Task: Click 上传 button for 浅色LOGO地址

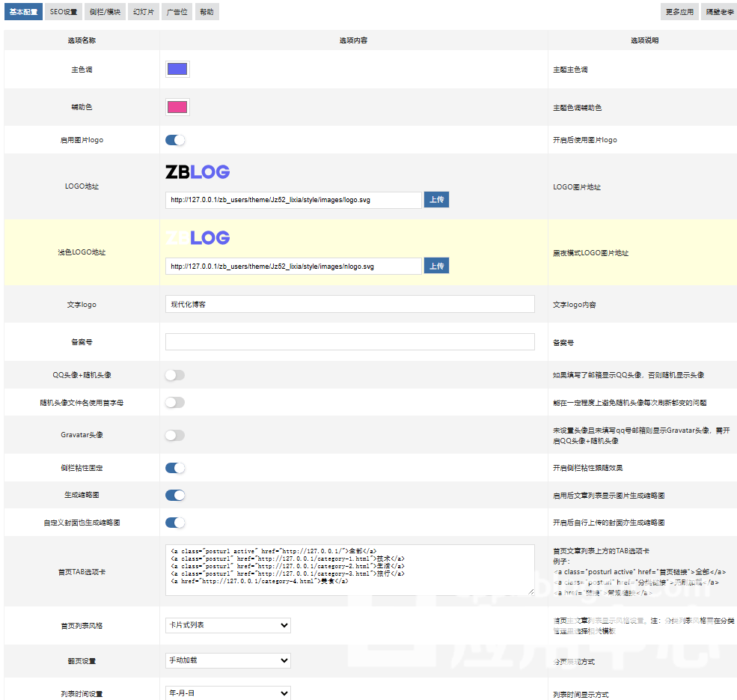Action: [x=436, y=266]
